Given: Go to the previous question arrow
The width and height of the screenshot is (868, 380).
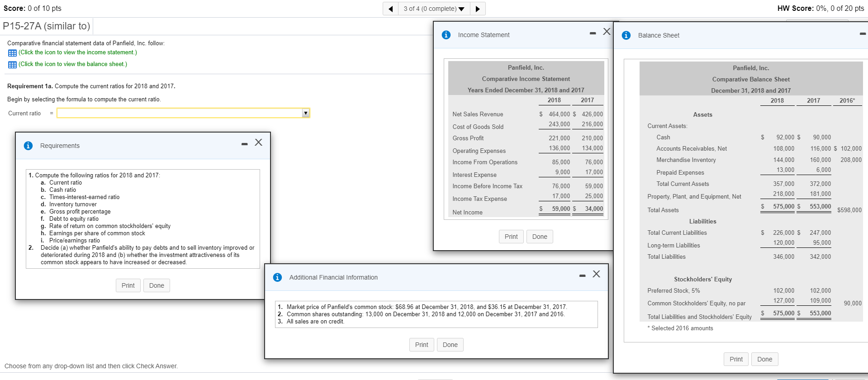Looking at the screenshot, I should [390, 9].
